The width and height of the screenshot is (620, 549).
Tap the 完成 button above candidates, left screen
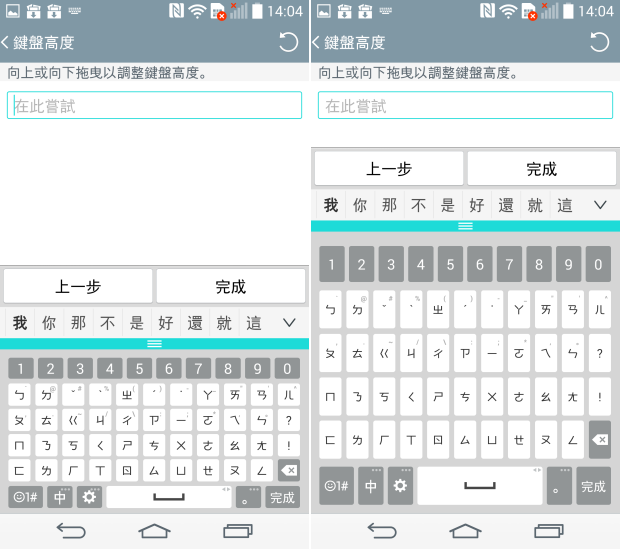pos(231,286)
